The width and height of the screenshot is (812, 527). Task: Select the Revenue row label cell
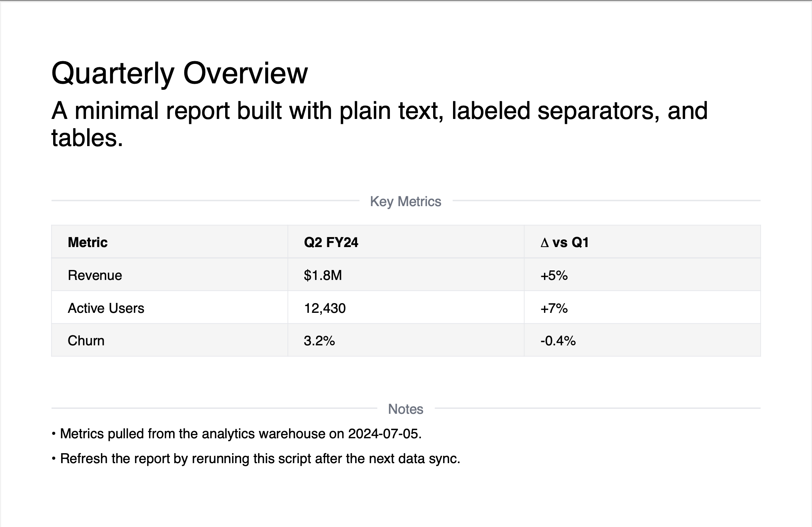(95, 275)
